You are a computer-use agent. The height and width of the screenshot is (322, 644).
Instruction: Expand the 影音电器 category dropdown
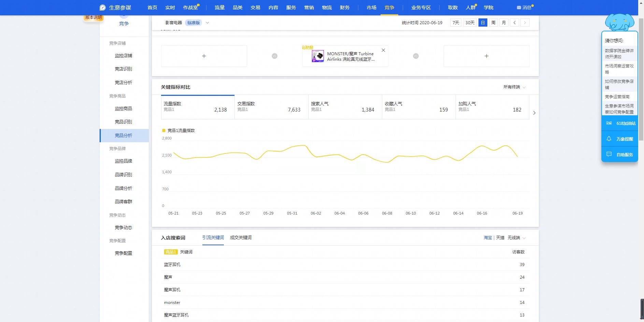pos(207,23)
